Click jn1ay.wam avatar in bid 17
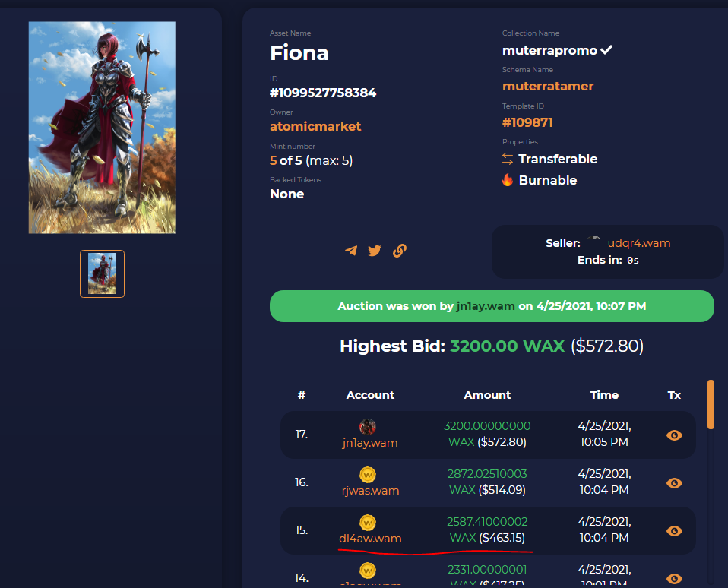 [x=368, y=426]
